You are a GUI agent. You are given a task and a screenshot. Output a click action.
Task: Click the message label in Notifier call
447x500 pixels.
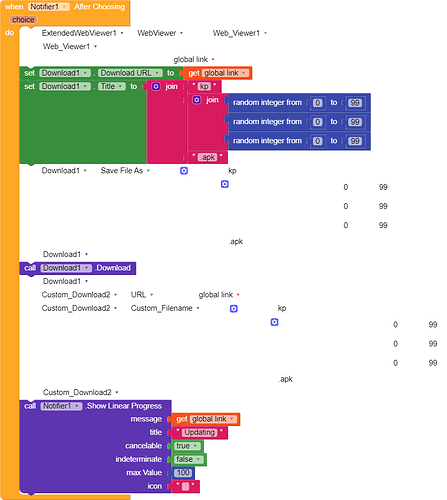(x=146, y=419)
